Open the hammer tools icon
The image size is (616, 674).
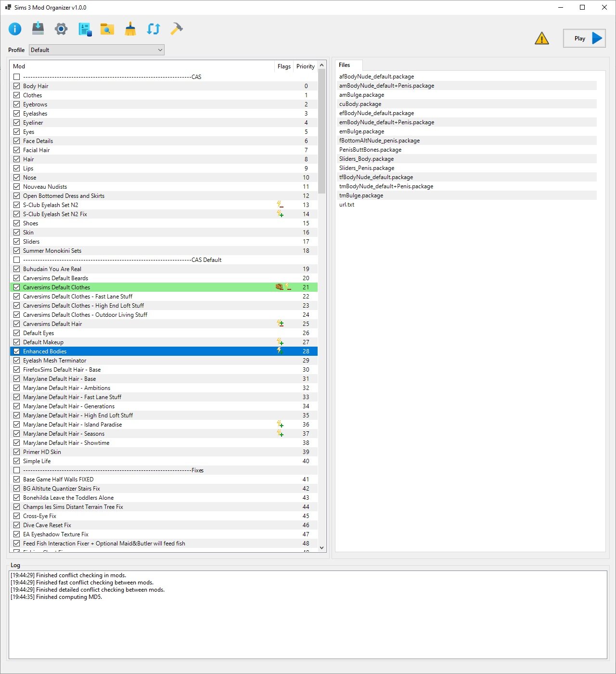click(x=176, y=29)
